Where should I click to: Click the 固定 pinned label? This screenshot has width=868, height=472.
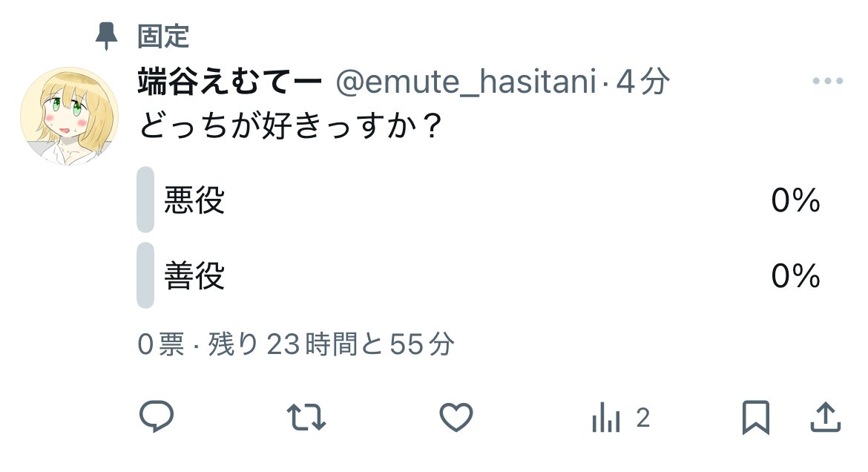[x=163, y=36]
